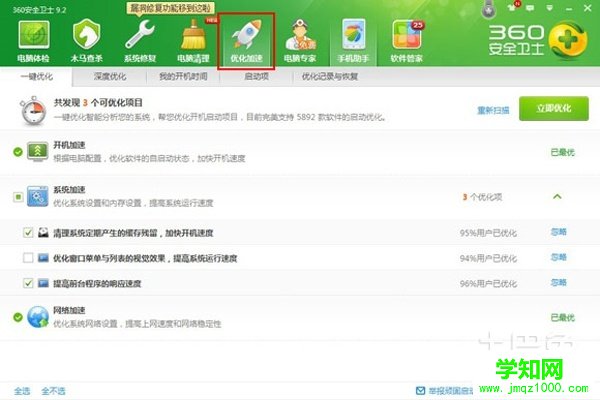600x400 pixels.
Task: Click the 360安全卫士 9.2 title text
Action: coord(39,10)
